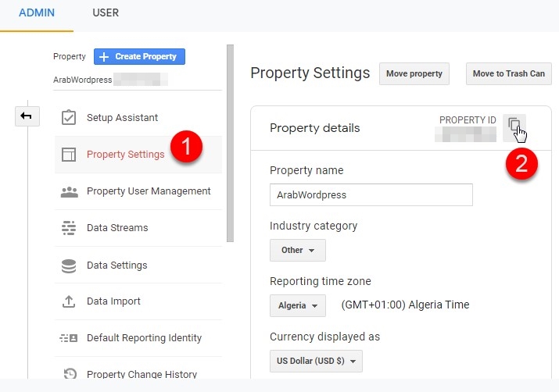Click the Property User Management people icon

coord(69,191)
